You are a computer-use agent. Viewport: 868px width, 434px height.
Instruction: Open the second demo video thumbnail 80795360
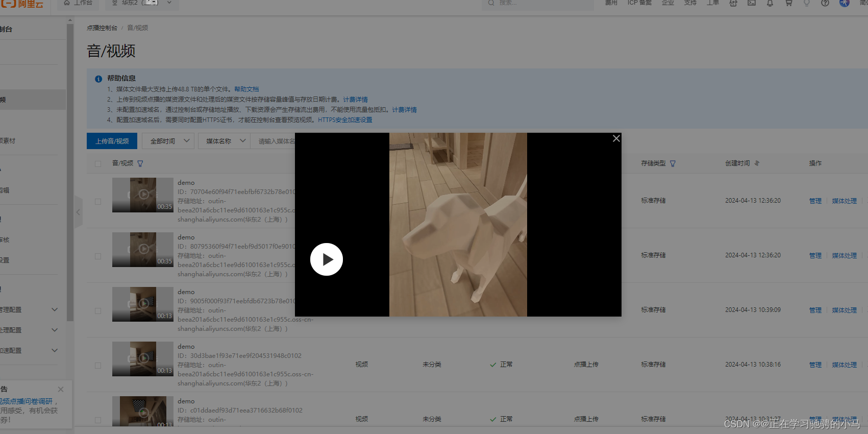(x=143, y=250)
